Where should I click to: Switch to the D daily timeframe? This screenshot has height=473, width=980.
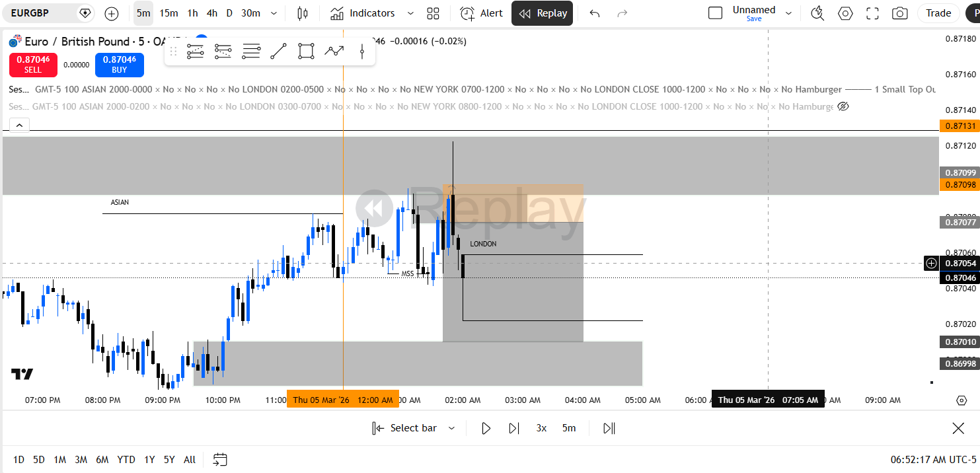pos(229,13)
